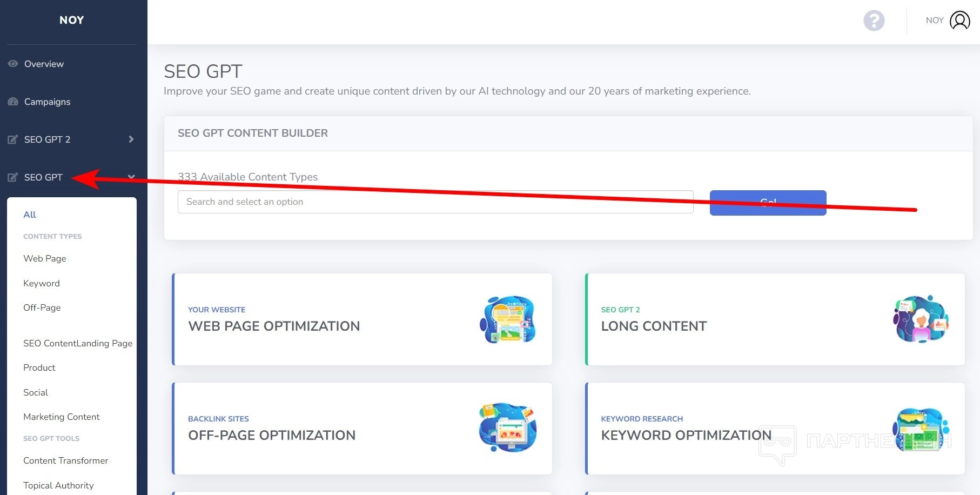Click the 333 Available Content Types label
Screen dimensions: 980x495
point(248,177)
